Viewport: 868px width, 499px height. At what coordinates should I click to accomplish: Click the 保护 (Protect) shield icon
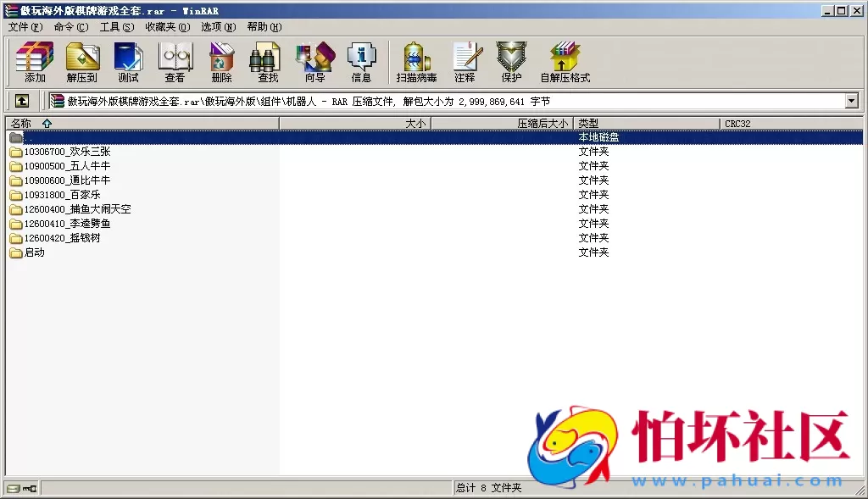pos(510,61)
